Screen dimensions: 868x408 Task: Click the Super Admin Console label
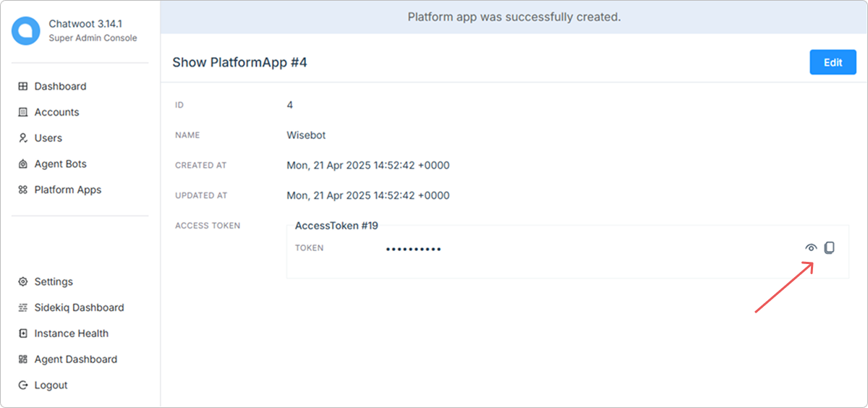[93, 38]
